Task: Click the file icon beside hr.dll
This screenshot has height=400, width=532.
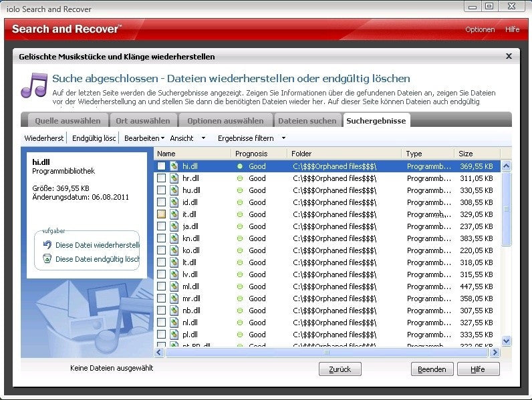Action: 174,178
